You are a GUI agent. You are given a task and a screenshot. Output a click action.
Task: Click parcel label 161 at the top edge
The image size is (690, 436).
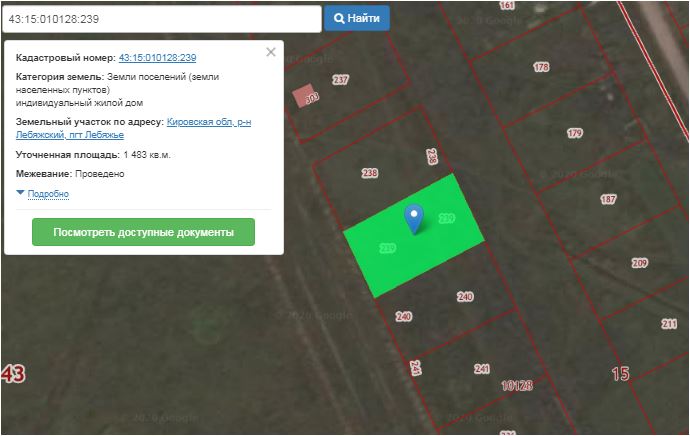506,6
